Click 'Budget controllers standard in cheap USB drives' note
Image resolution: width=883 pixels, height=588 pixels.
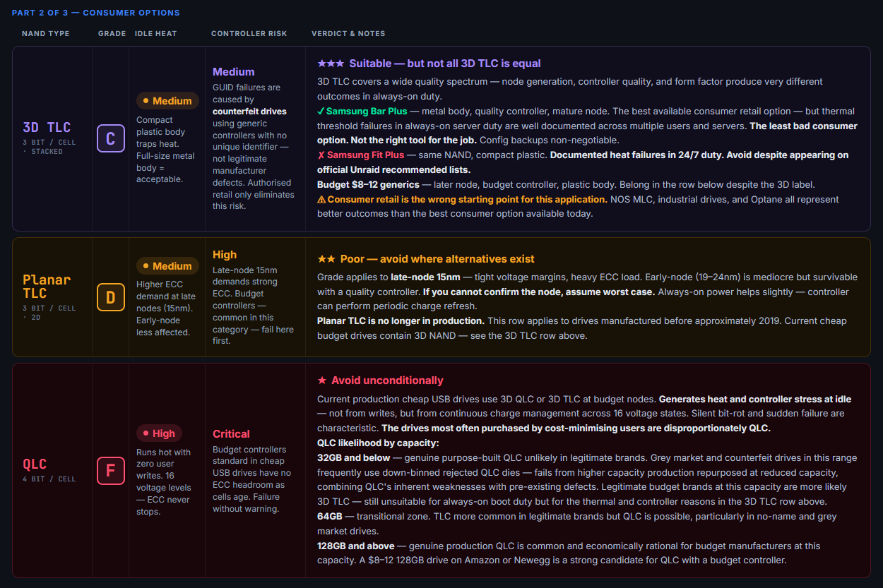point(251,479)
